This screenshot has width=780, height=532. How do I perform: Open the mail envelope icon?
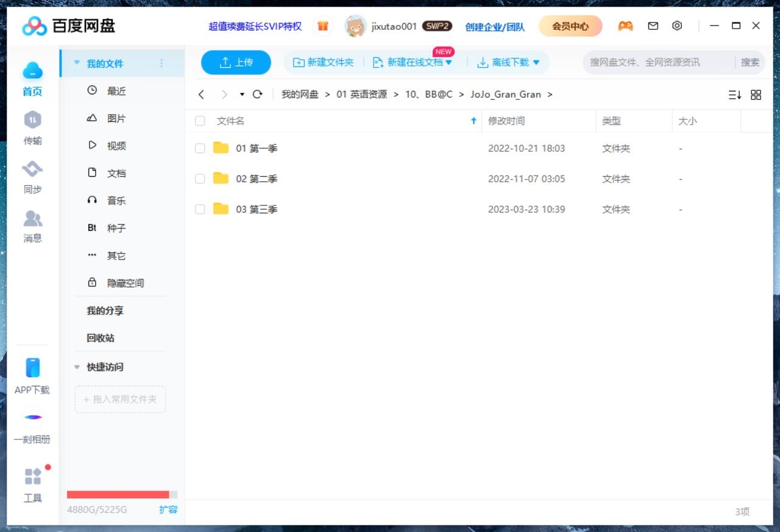tap(653, 26)
